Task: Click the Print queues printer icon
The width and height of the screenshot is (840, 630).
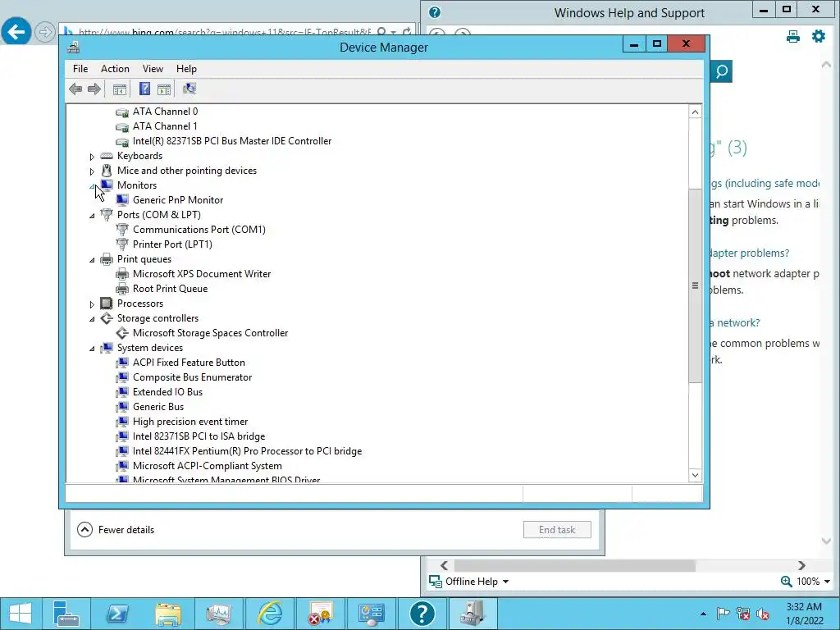Action: pos(107,259)
